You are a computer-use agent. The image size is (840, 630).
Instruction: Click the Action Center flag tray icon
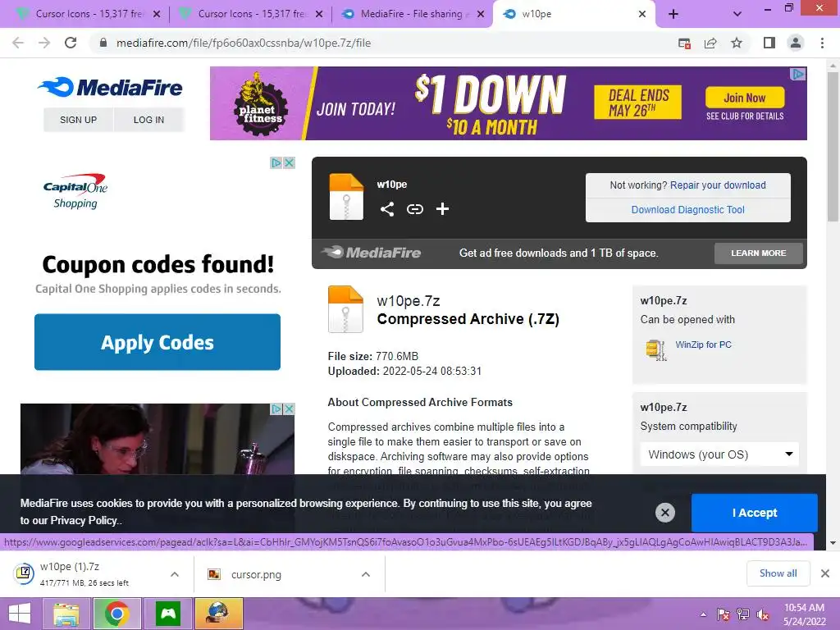click(x=724, y=614)
